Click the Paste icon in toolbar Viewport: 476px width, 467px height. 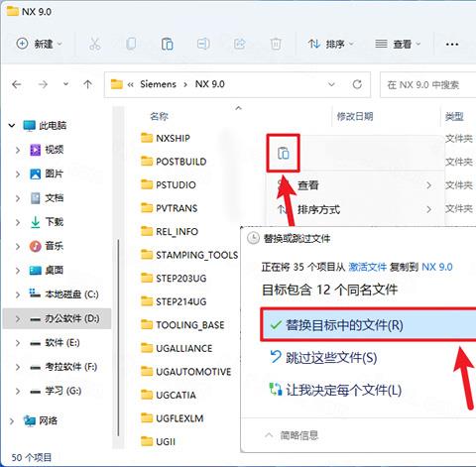click(168, 44)
